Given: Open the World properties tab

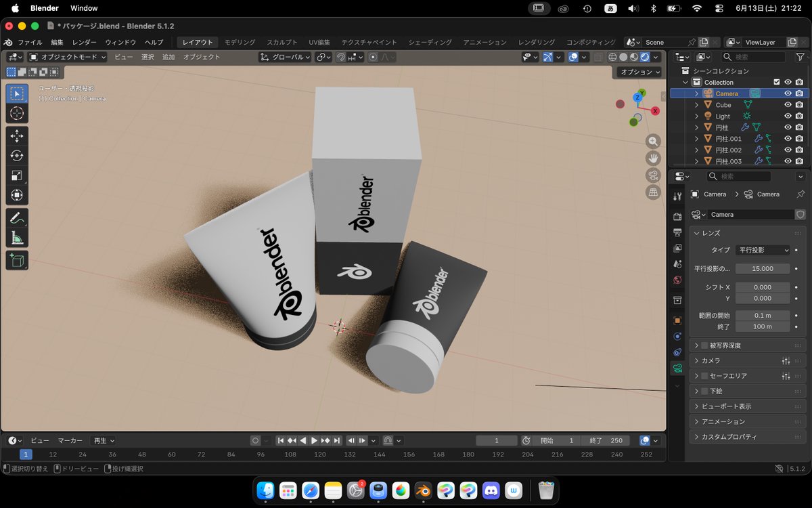Looking at the screenshot, I should point(677,280).
